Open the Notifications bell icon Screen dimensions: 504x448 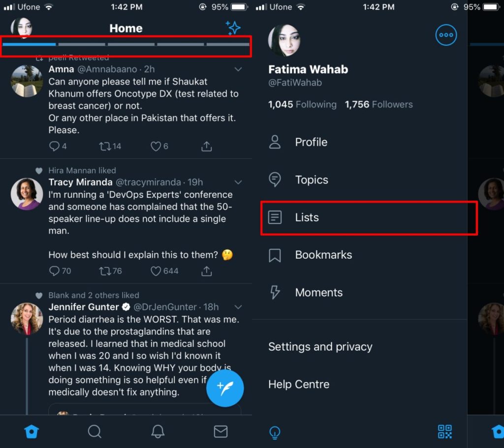pos(157,431)
